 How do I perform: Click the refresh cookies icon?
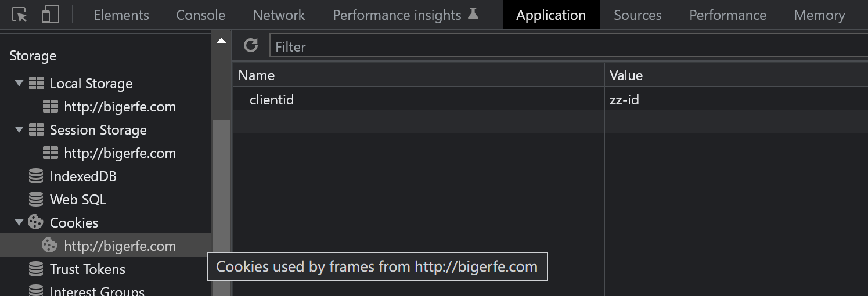pyautogui.click(x=251, y=46)
